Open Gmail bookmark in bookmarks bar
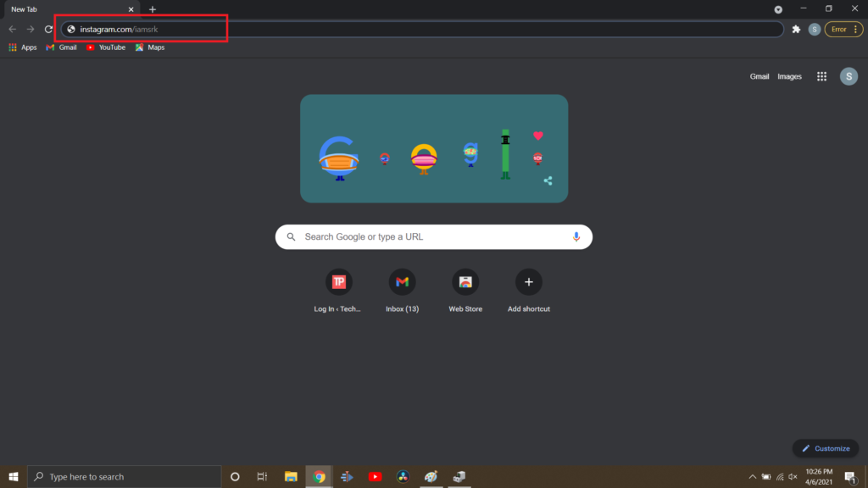Screen dimensions: 868x488 click(61, 47)
